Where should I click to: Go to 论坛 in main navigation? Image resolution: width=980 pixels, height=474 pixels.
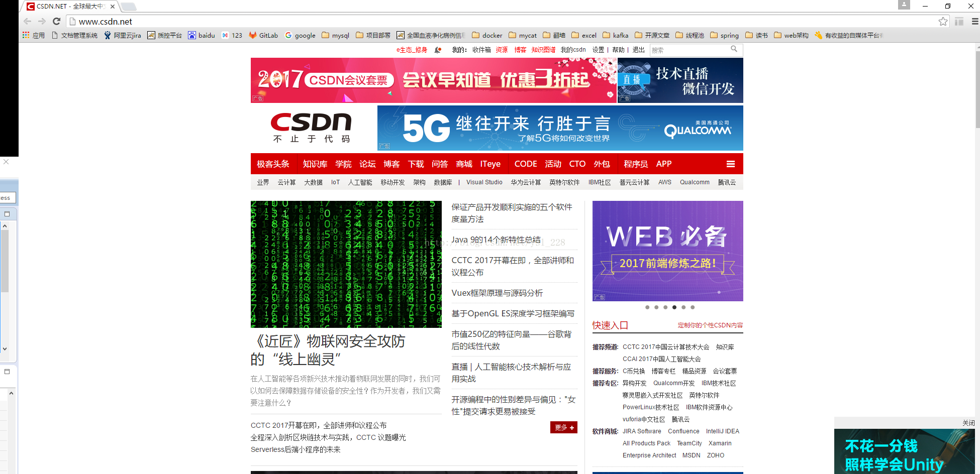click(x=367, y=164)
